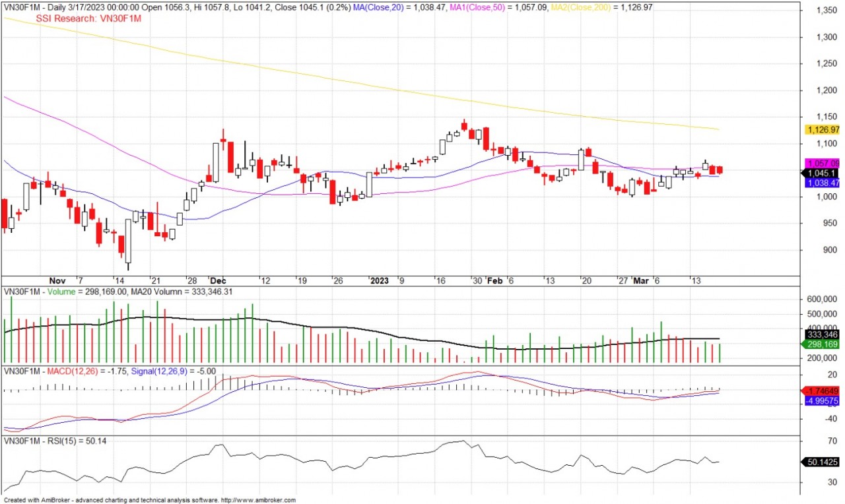Click the Feb date axis label
The width and height of the screenshot is (845, 504).
point(494,280)
